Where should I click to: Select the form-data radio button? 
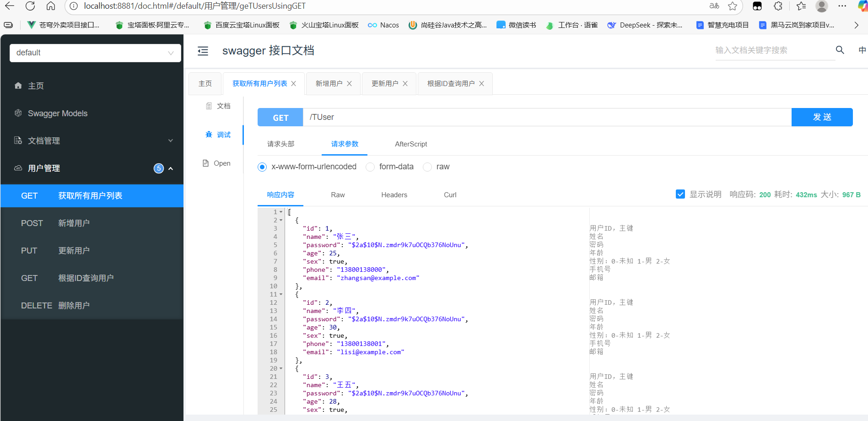pos(370,167)
